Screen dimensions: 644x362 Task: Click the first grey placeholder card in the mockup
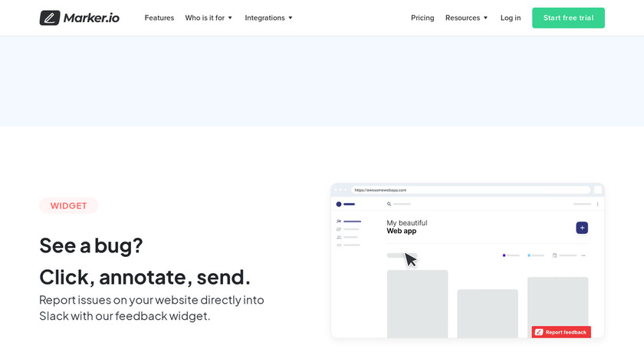[x=417, y=304]
